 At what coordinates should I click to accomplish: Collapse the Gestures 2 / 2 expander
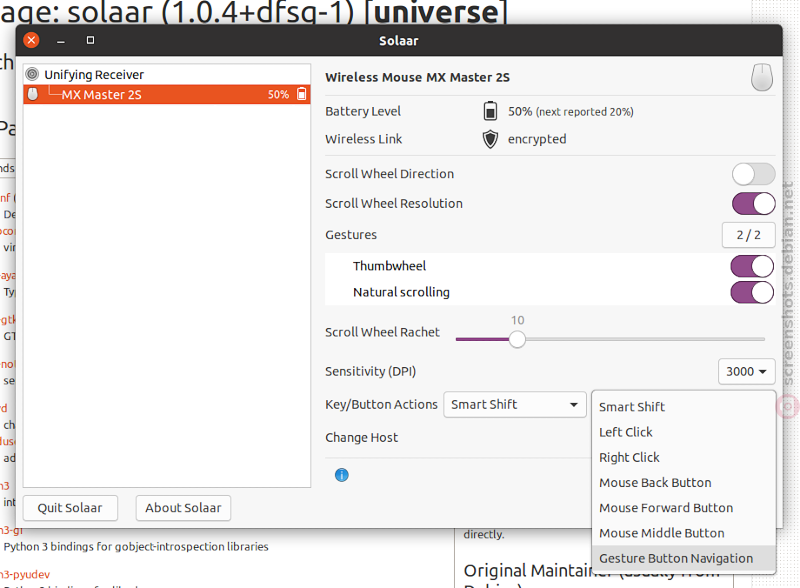748,235
